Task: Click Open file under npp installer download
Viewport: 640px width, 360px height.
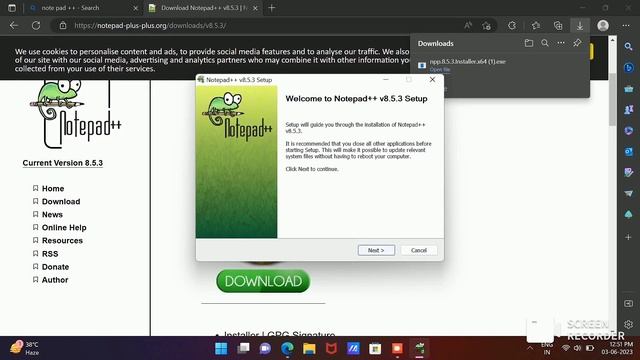Action: [440, 69]
